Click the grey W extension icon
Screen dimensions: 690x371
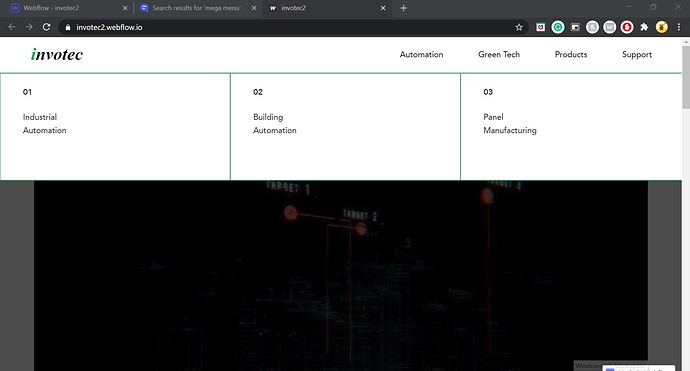pos(609,27)
